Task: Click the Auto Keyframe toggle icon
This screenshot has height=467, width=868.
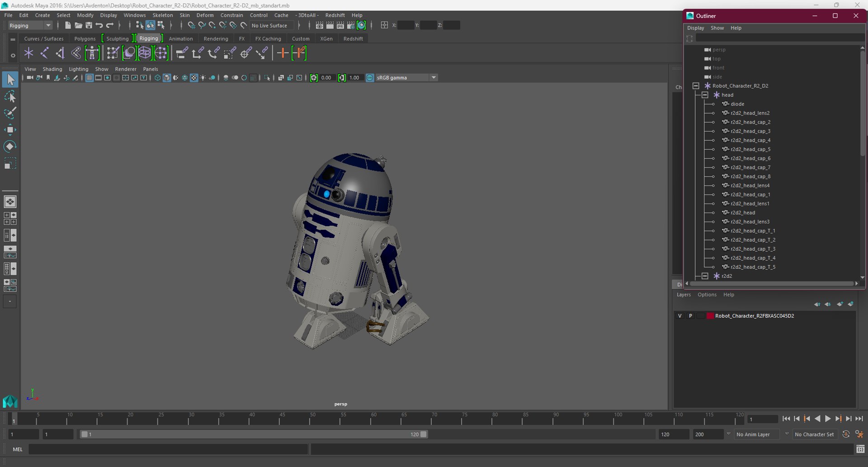Action: coord(846,434)
